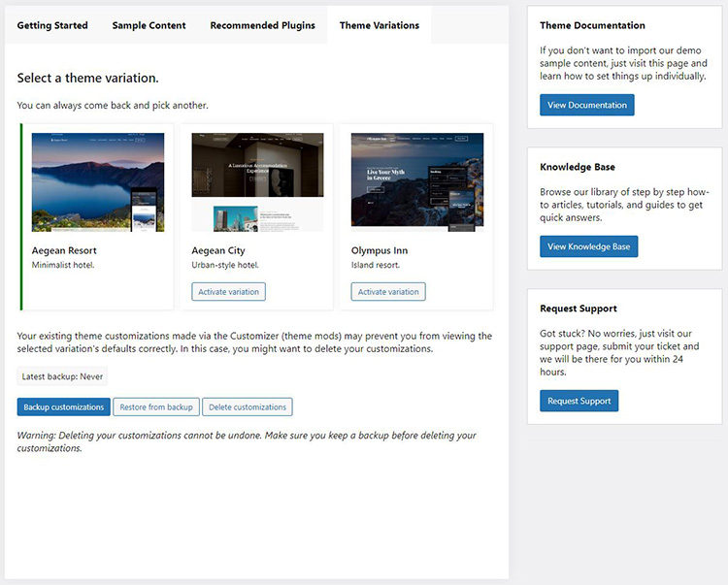This screenshot has width=728, height=585.
Task: Click Restore from backup button
Action: (156, 406)
